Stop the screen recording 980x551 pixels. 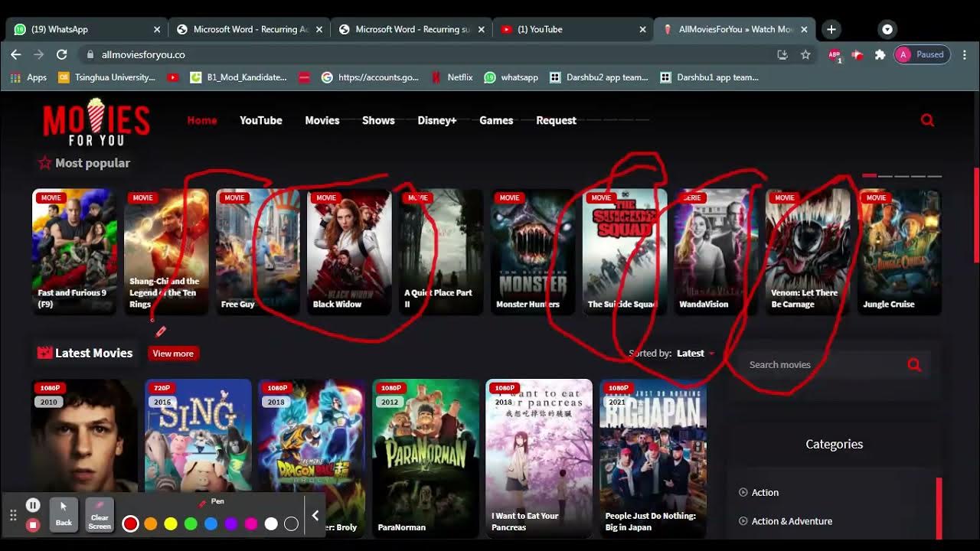[x=33, y=525]
